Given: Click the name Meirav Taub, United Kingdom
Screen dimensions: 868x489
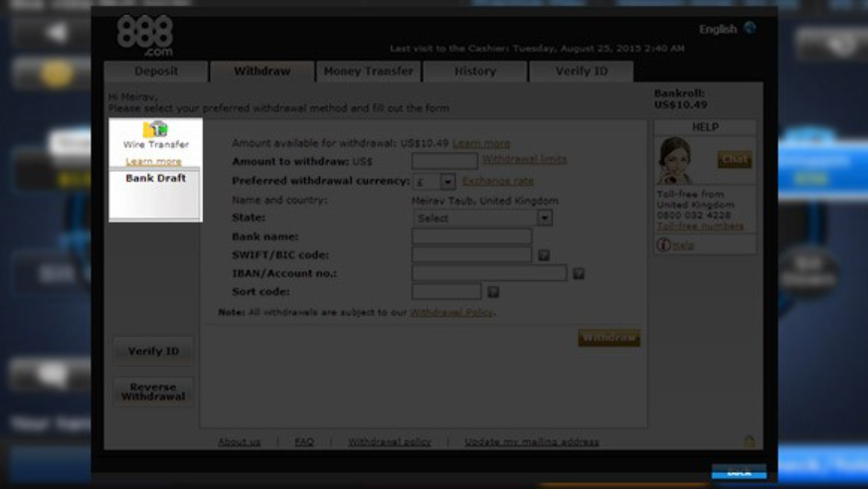Looking at the screenshot, I should coord(485,201).
